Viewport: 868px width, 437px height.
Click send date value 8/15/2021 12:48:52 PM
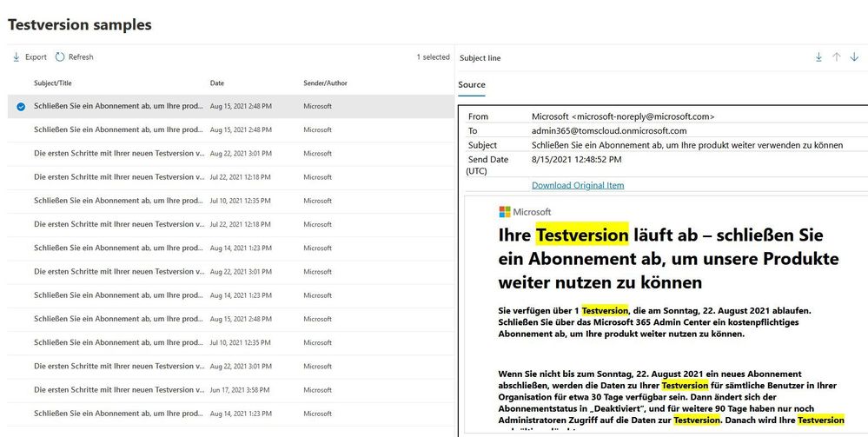(576, 160)
